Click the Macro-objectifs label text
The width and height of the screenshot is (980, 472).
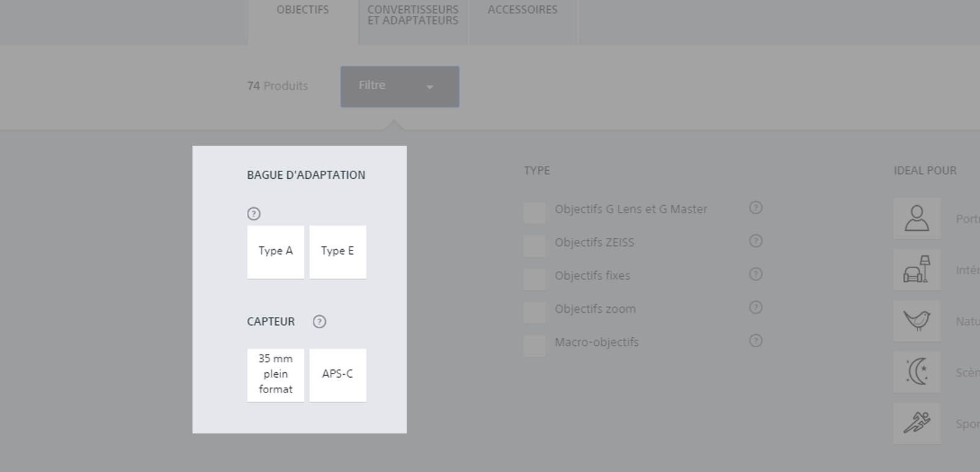click(x=597, y=342)
